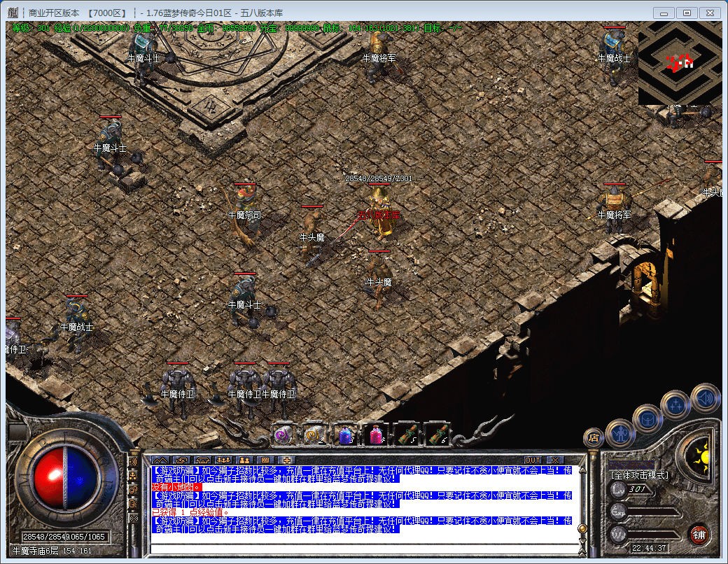Drink the red potion in belt slot 4
Image resolution: width=728 pixels, height=564 pixels.
376,435
